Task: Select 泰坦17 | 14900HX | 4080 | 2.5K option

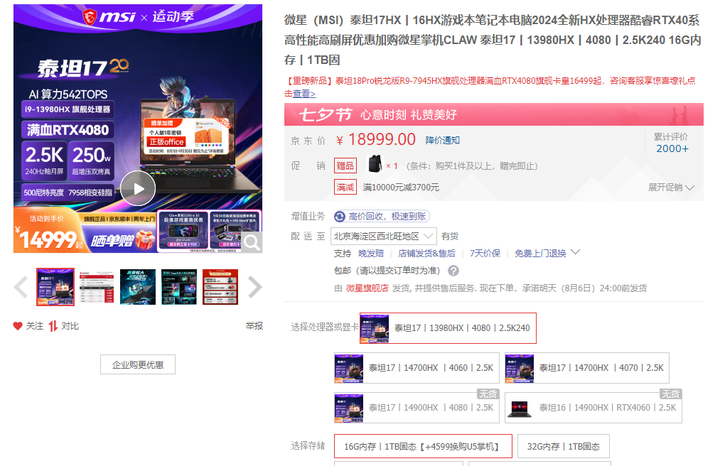Action: click(x=416, y=408)
